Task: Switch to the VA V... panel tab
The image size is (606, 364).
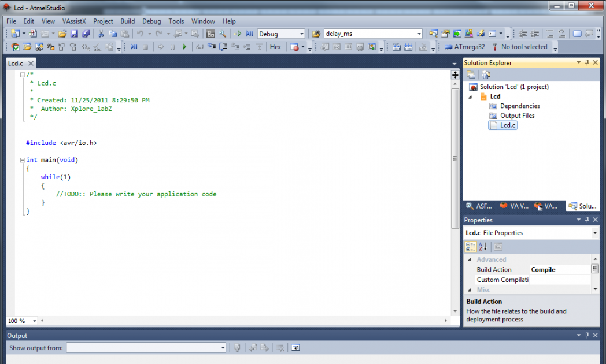Action: (514, 206)
